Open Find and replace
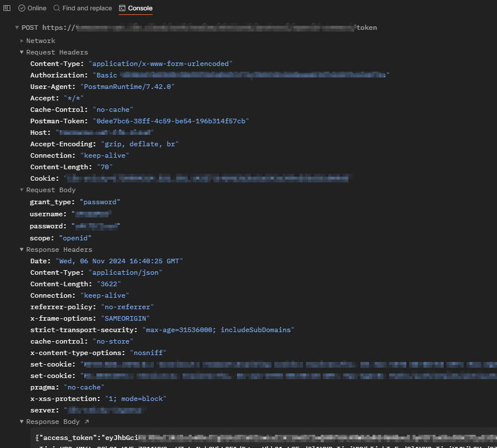Screen dimensions: 497x448 point(83,8)
